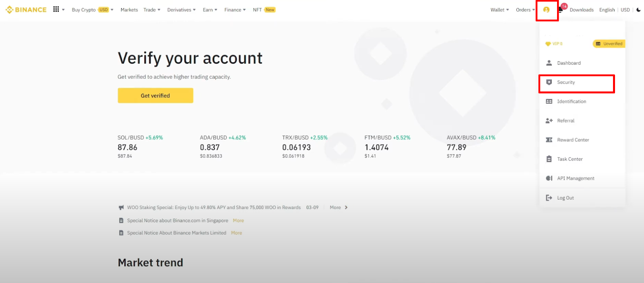Open Special Notice About Binance Markets Limited

[177, 233]
